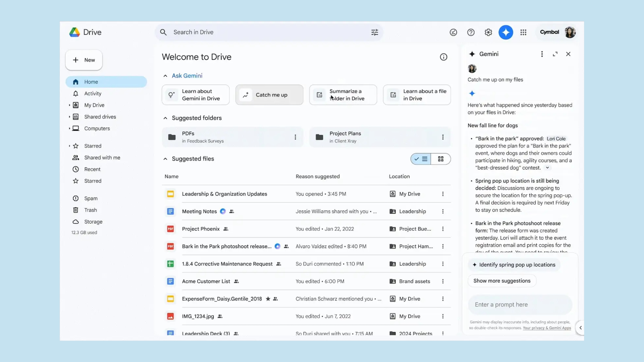Expand the Bark in the park approved summary
The height and width of the screenshot is (362, 644).
[547, 168]
